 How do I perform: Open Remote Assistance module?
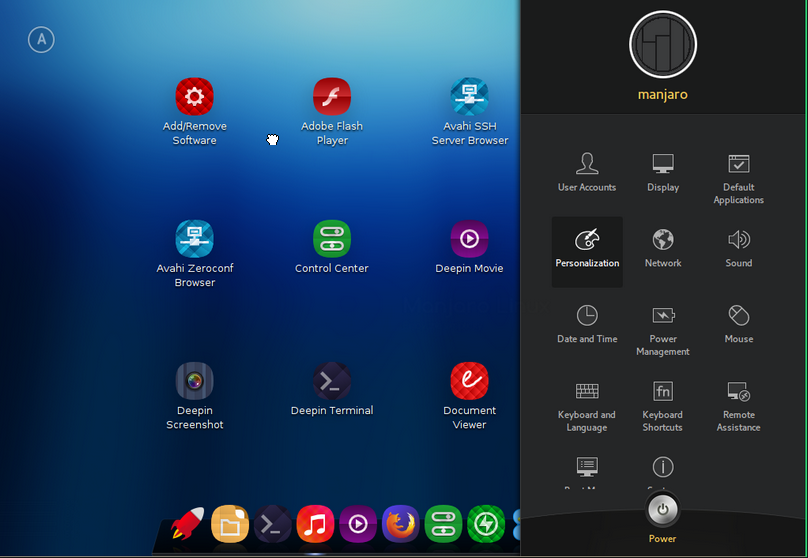738,406
